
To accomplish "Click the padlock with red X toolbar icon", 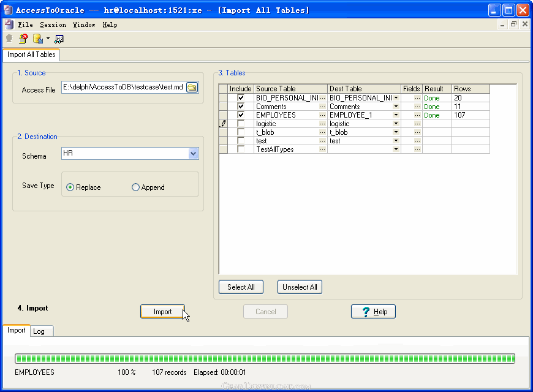I will (23, 39).
